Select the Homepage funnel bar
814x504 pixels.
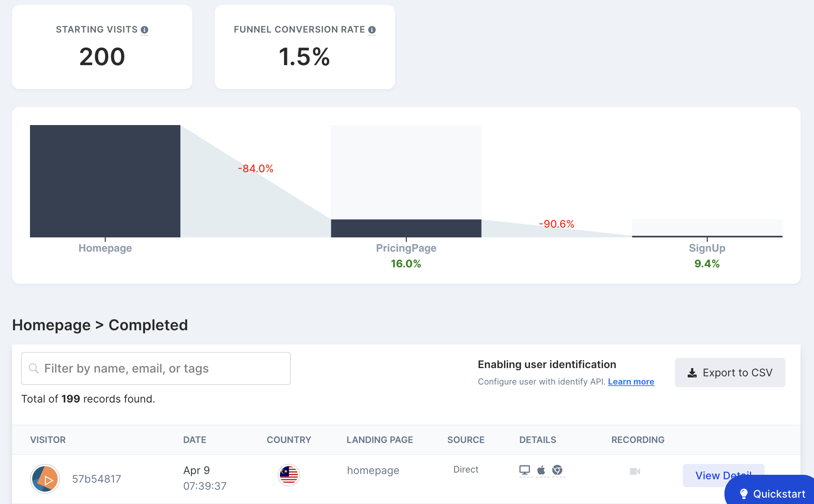click(x=105, y=181)
